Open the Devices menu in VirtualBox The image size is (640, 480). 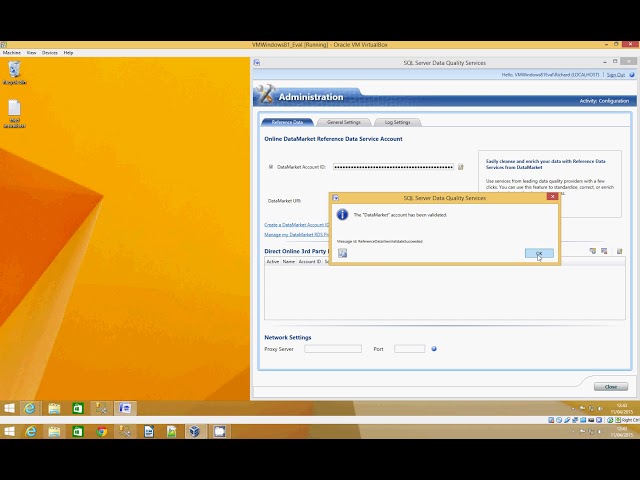coord(50,53)
